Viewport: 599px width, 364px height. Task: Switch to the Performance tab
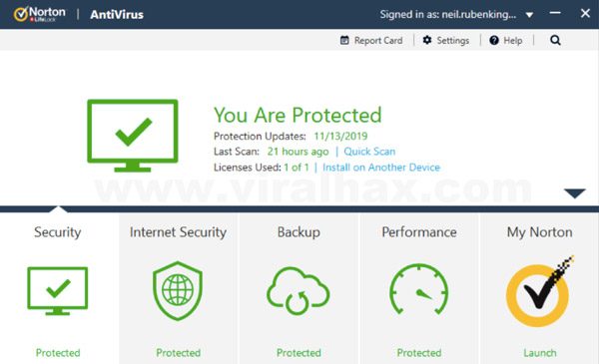coord(419,232)
